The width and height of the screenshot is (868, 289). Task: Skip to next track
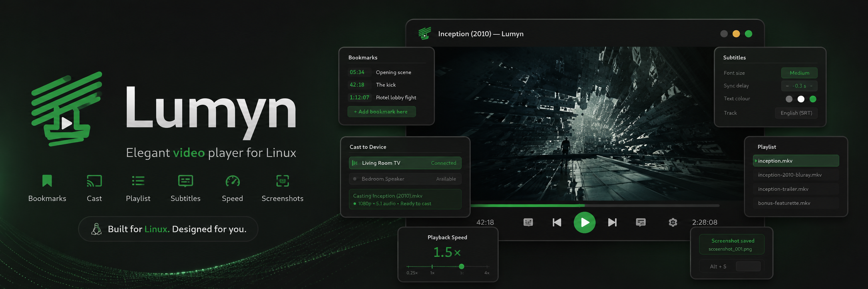tap(612, 222)
